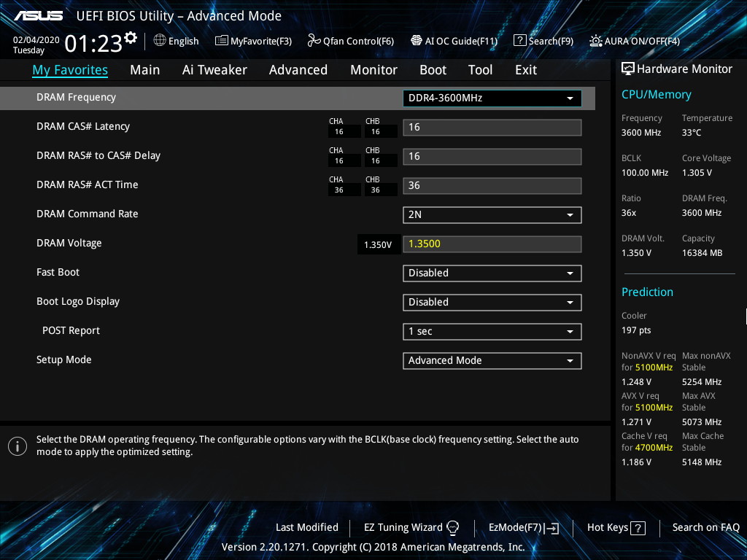
Task: Click the Cooler 197 pts value
Action: click(x=636, y=330)
